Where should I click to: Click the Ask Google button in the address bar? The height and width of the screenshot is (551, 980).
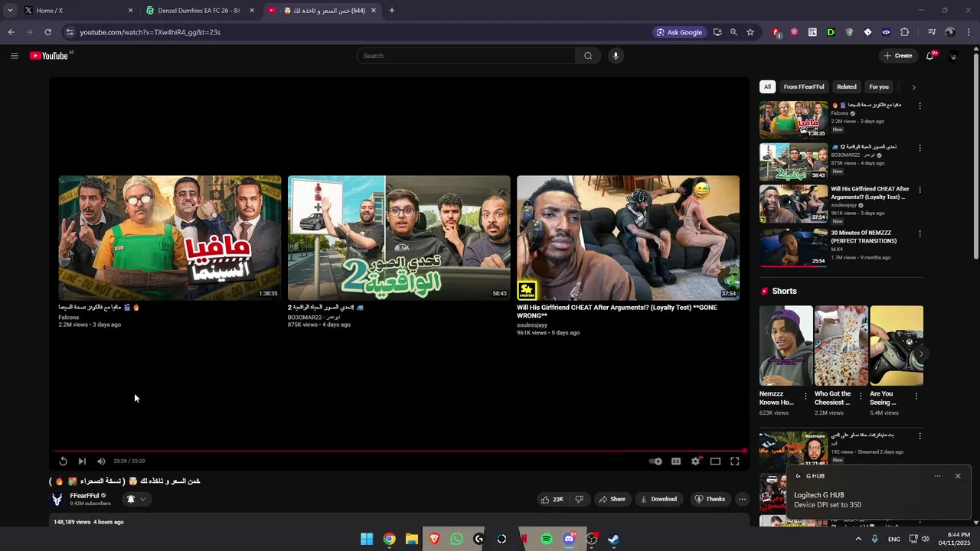679,32
